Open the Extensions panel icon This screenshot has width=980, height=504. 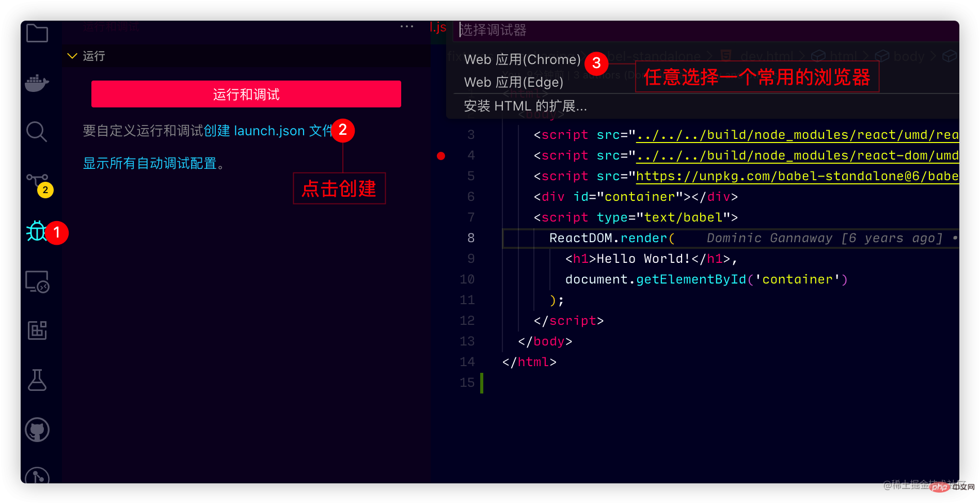click(37, 330)
